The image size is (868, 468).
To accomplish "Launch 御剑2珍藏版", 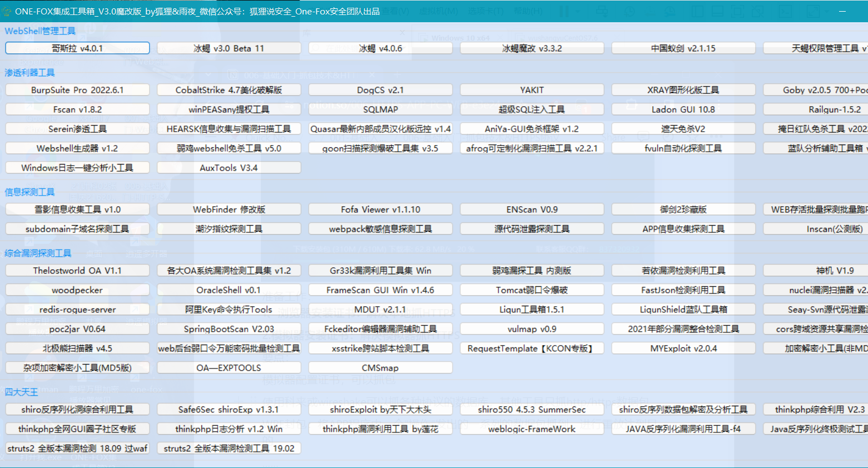I will pos(683,210).
